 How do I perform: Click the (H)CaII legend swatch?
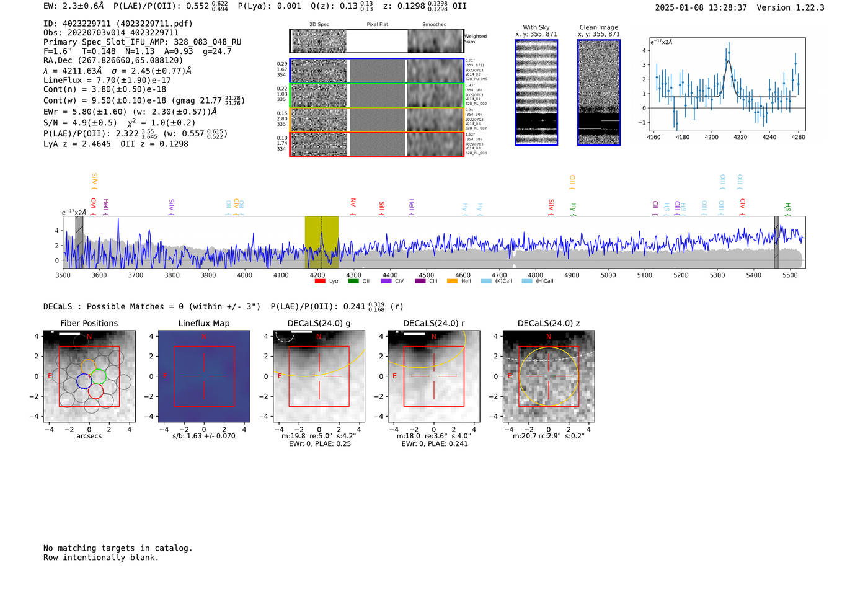point(527,281)
